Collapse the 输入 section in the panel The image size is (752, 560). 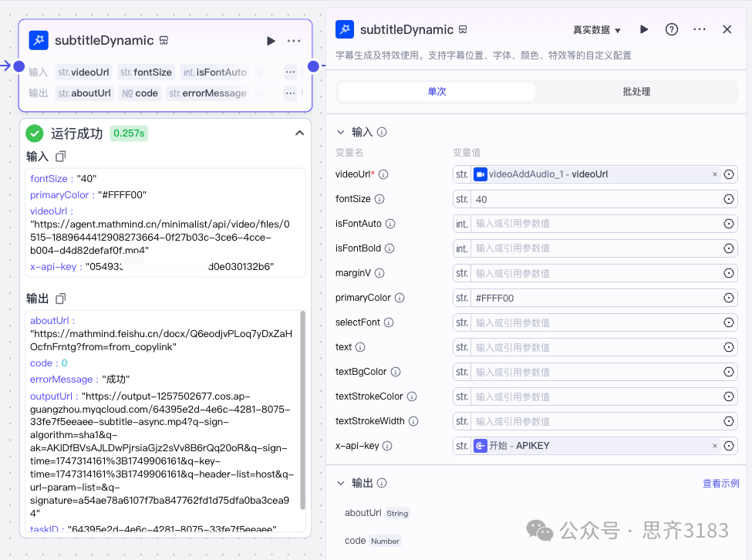(340, 132)
